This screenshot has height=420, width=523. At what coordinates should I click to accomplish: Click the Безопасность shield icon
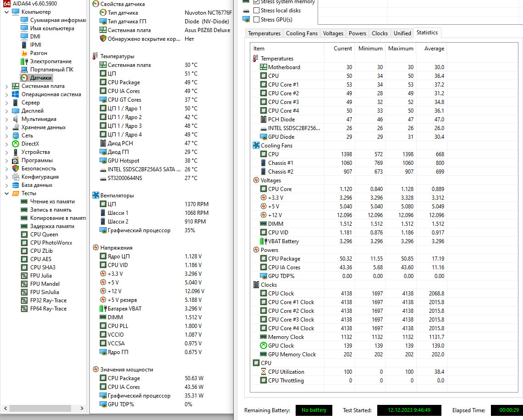[15, 169]
